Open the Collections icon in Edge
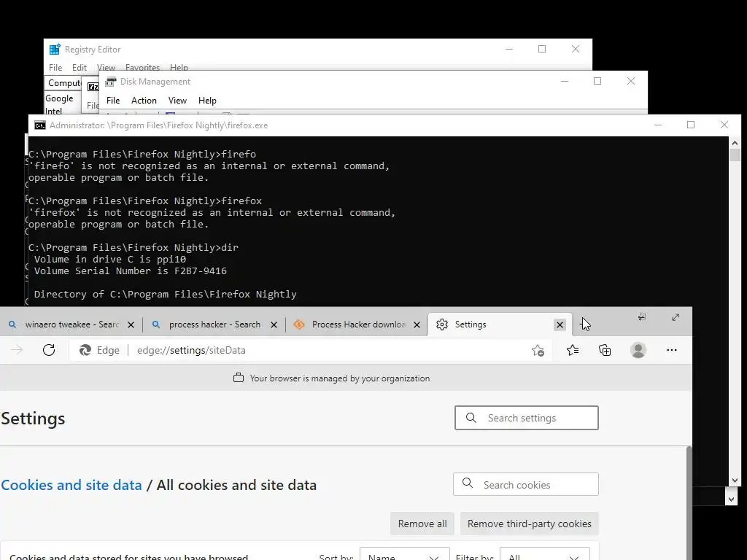Viewport: 747px width, 560px height. tap(605, 350)
